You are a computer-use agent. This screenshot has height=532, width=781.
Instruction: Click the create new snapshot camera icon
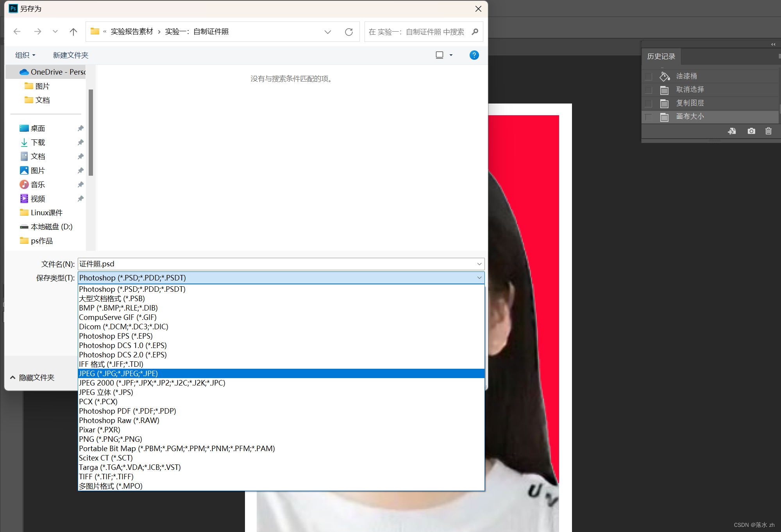[x=751, y=131]
